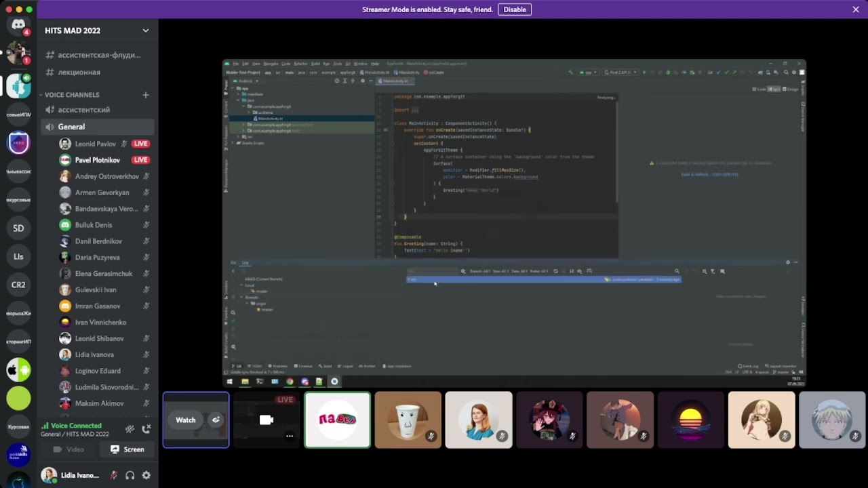Select Danil Berdnikov in voice list
Image resolution: width=868 pixels, height=488 pixels.
pos(105,241)
